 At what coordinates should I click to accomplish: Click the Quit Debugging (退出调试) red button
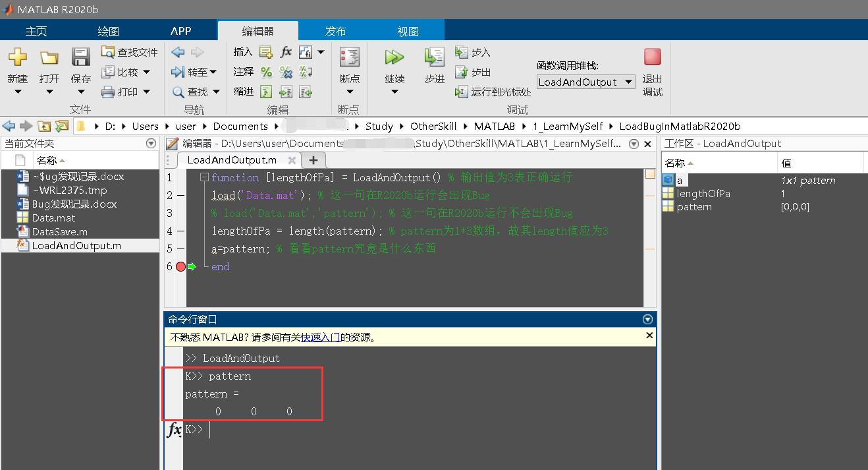[x=653, y=57]
